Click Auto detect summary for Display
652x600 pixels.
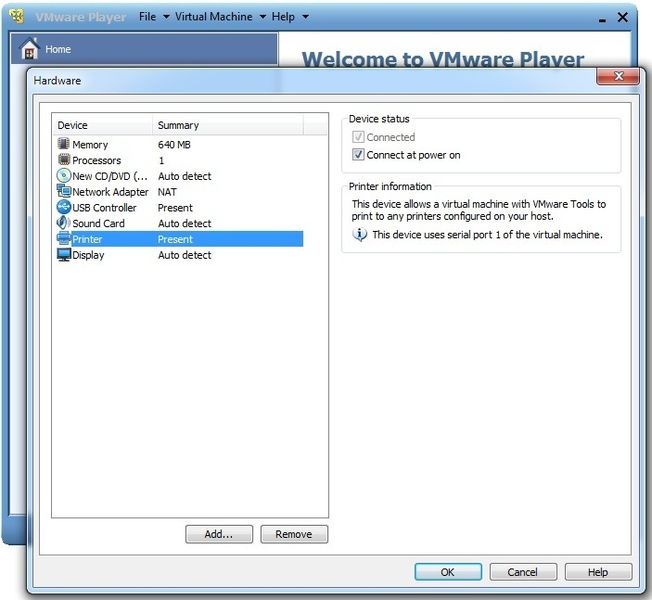pos(185,255)
